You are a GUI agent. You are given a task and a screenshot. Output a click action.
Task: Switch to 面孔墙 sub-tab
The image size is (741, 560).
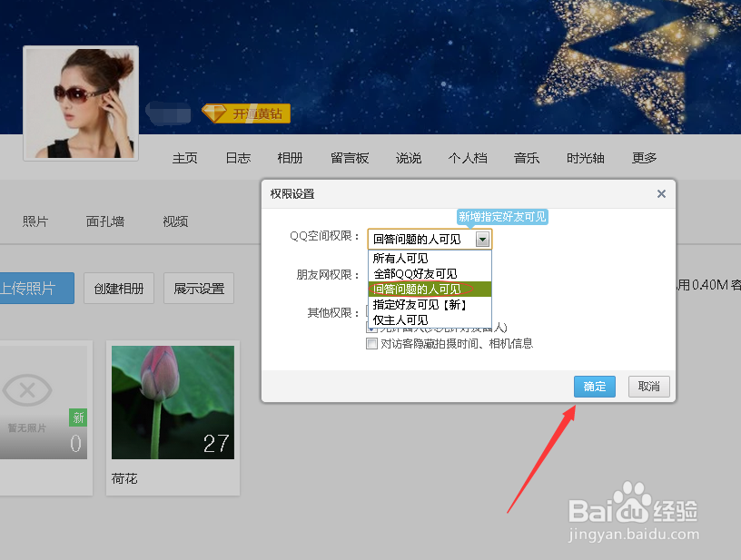point(105,221)
